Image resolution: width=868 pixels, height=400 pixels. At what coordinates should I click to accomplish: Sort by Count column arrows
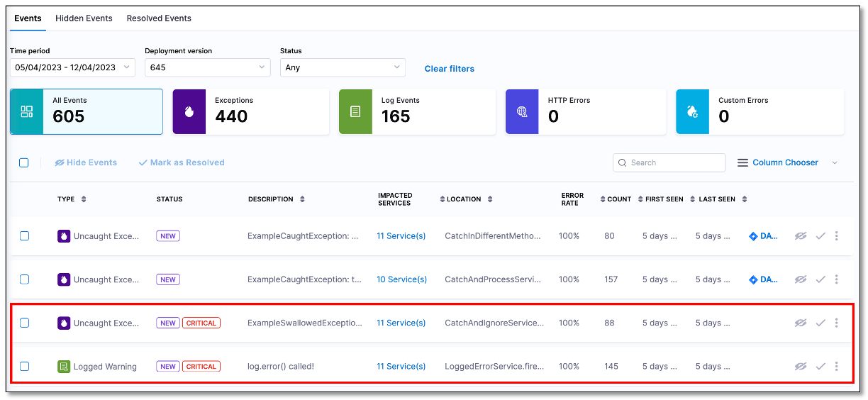point(603,199)
